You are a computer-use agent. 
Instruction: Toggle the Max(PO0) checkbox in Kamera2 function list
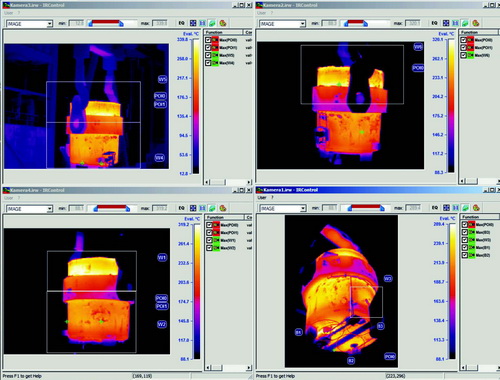pos(463,40)
